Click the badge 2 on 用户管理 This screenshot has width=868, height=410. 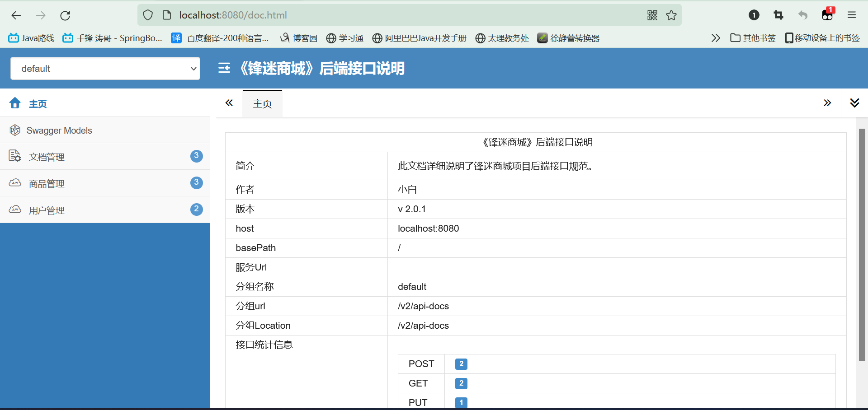tap(196, 209)
